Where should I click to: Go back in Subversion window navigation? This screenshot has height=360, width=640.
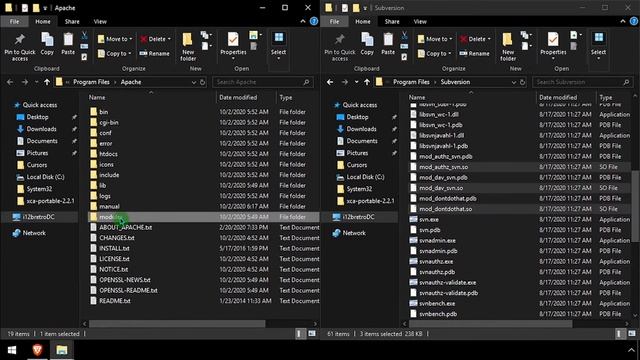tap(330, 82)
